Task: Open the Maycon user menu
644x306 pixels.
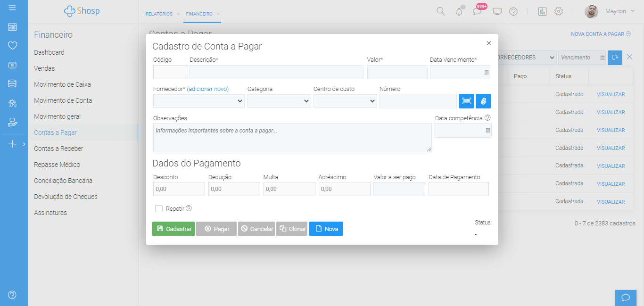Action: [620, 11]
